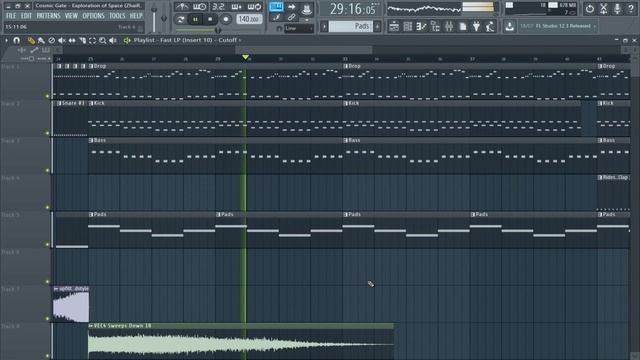
Task: Open the FILE menu
Action: (x=11, y=16)
